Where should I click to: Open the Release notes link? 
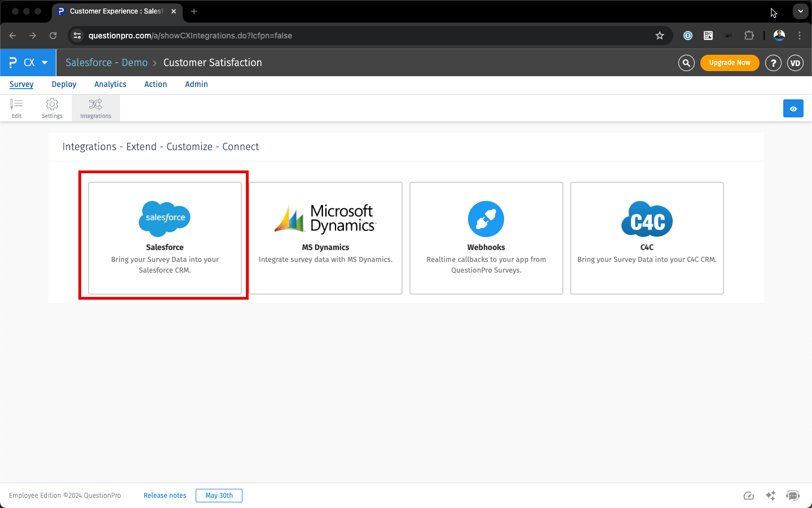(x=165, y=496)
